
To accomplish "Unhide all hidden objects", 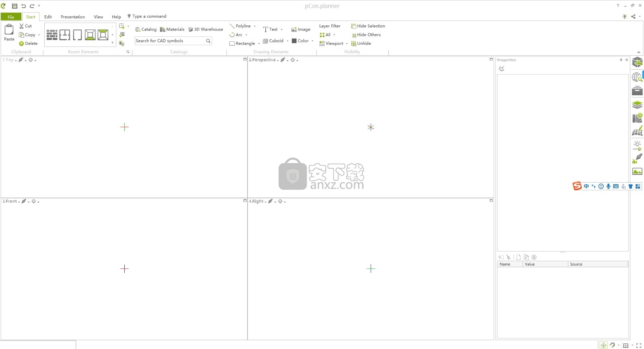I will tap(361, 44).
